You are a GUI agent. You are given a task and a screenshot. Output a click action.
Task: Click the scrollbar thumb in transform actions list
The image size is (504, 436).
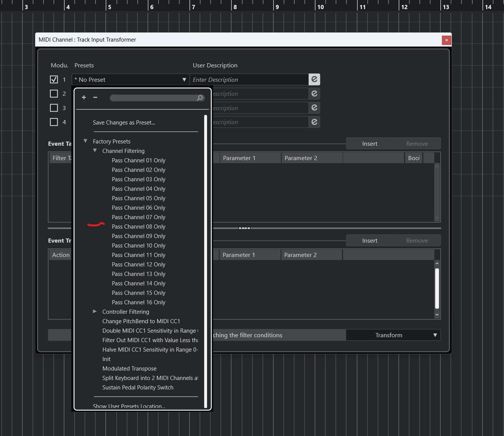437,288
